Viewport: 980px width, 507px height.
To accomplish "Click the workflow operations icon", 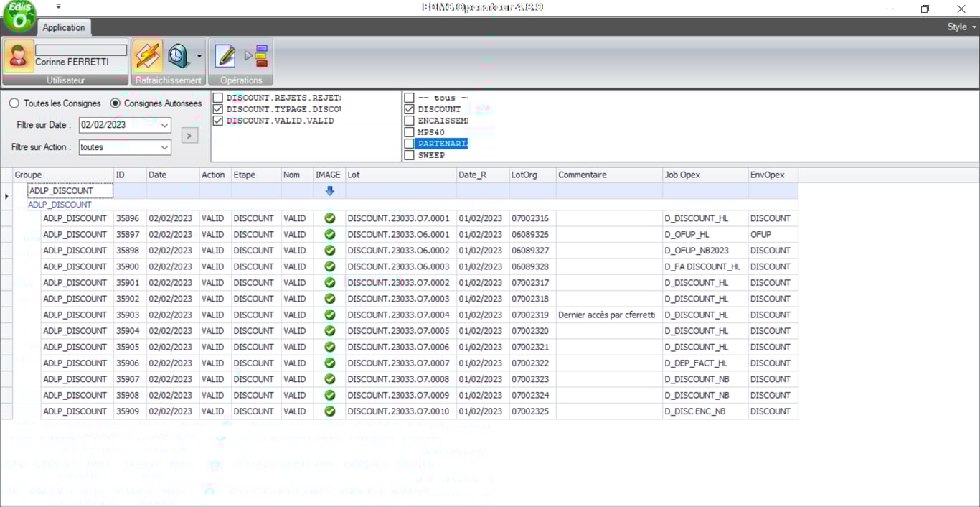I will pyautogui.click(x=257, y=56).
